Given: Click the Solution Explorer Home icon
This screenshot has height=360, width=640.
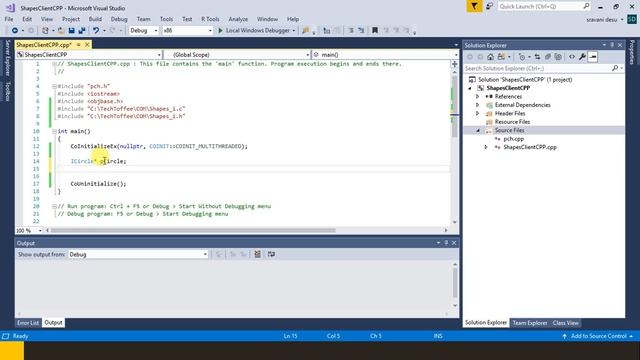Looking at the screenshot, I should [x=491, y=57].
